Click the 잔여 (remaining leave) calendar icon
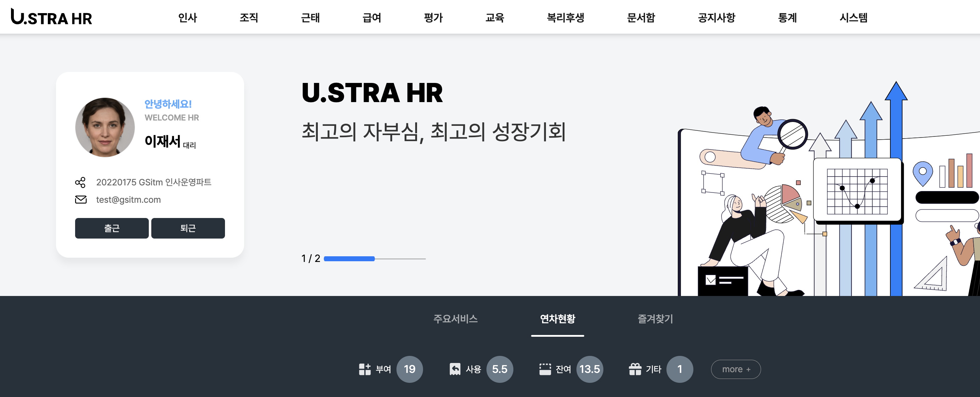 tap(546, 369)
